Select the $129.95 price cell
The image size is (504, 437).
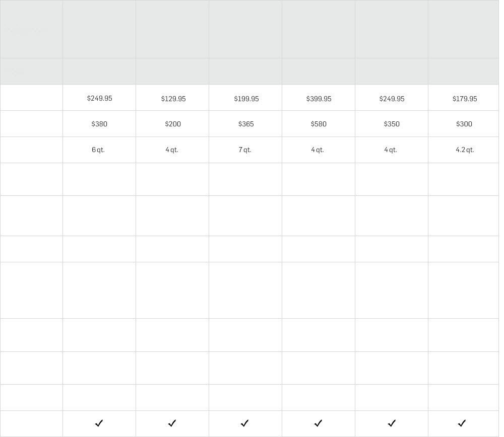click(173, 99)
